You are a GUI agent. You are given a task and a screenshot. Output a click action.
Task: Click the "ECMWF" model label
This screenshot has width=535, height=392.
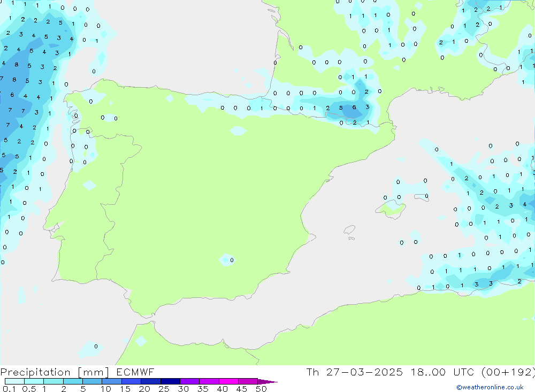135,372
